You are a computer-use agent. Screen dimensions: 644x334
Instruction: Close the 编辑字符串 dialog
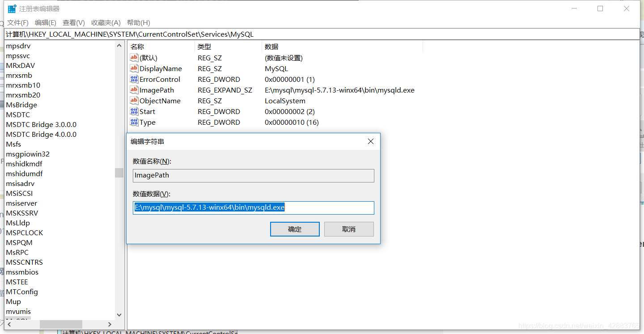(x=370, y=141)
